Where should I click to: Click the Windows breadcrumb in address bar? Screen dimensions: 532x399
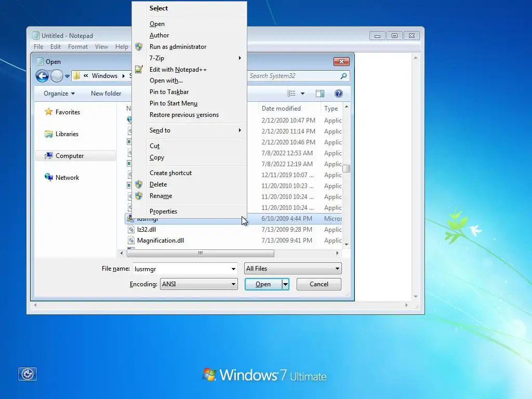tap(104, 76)
